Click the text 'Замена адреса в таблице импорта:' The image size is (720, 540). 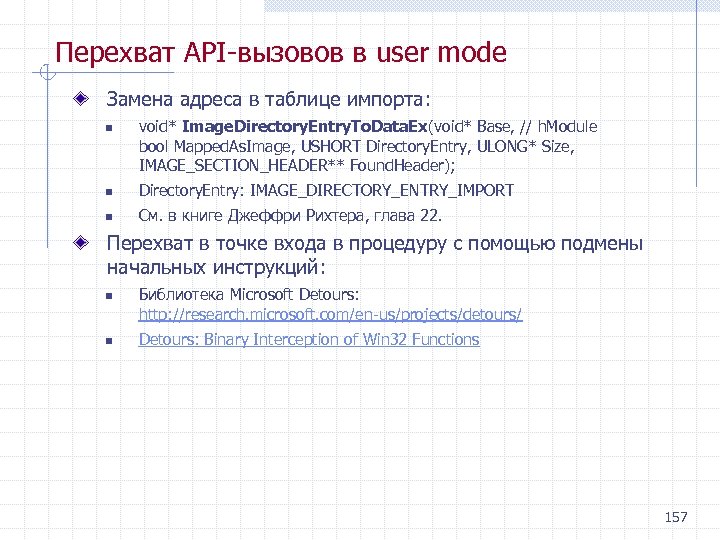pyautogui.click(x=269, y=99)
